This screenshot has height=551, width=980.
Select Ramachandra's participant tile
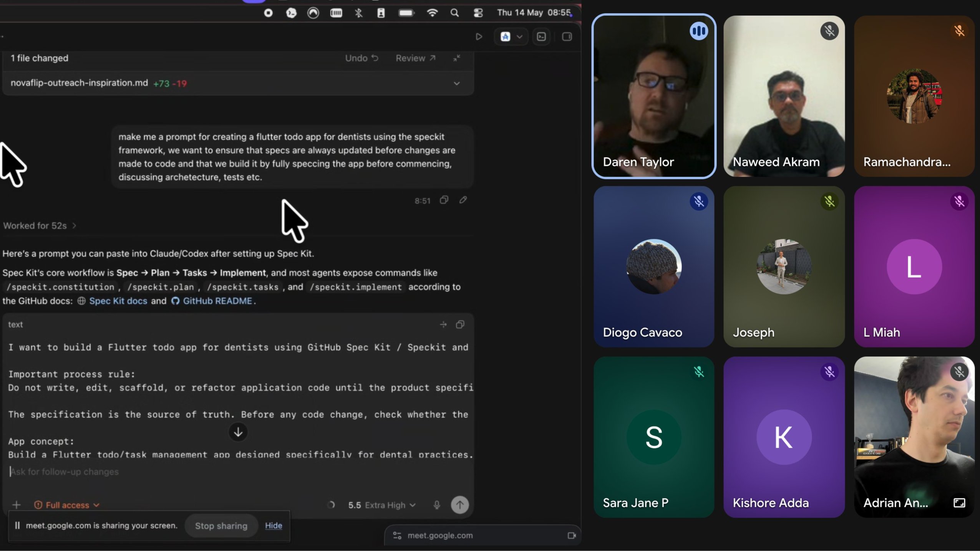point(914,96)
